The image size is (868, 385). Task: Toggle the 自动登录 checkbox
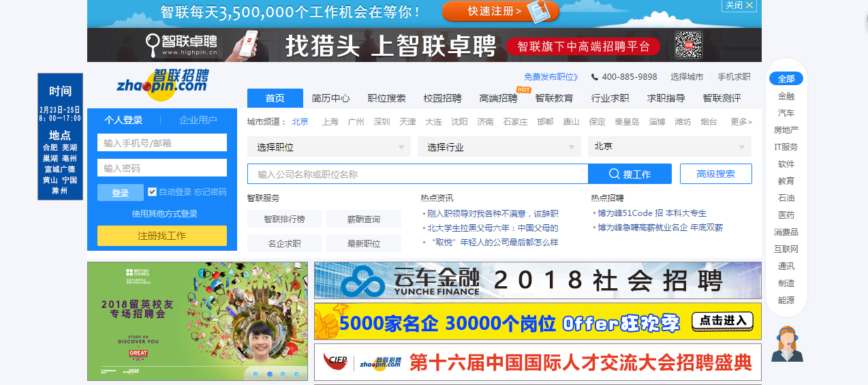152,191
